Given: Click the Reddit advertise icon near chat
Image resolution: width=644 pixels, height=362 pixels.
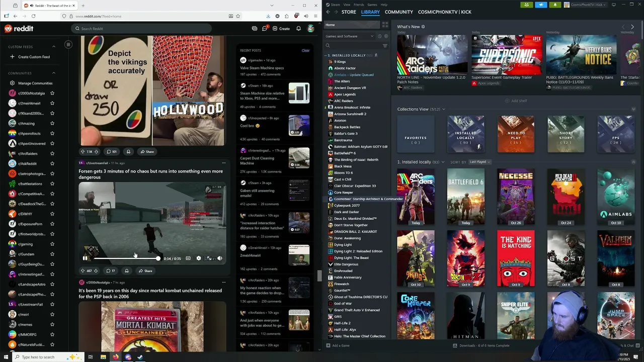Looking at the screenshot, I should (x=255, y=29).
